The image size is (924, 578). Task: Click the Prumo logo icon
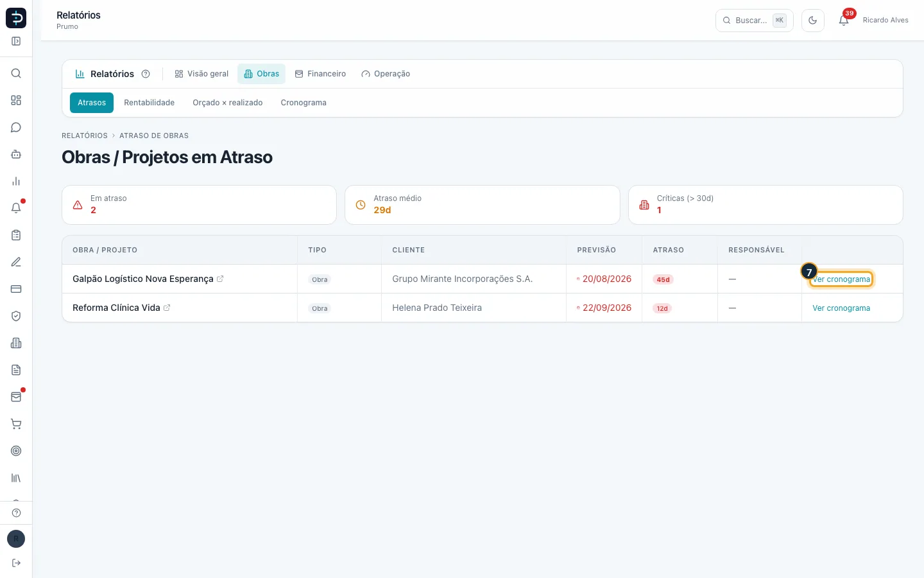pos(16,18)
